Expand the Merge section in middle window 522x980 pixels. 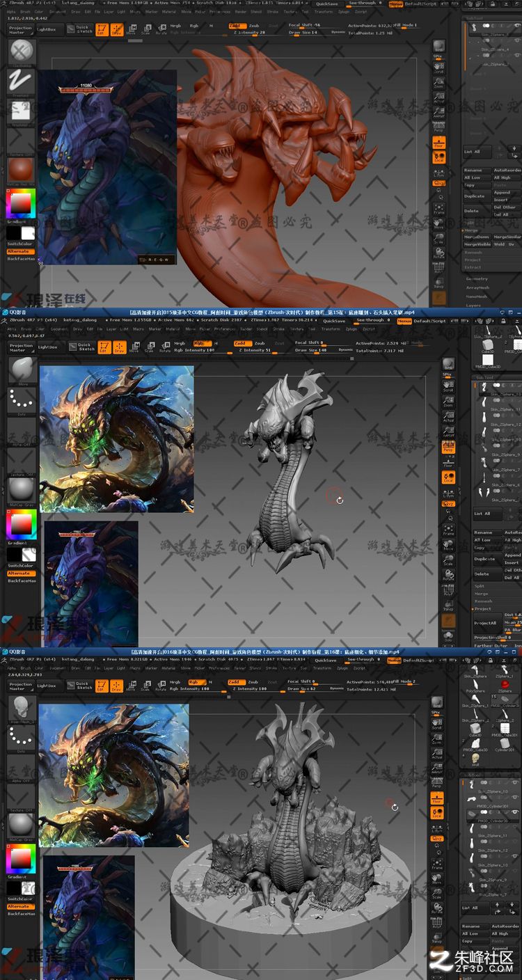[481, 594]
